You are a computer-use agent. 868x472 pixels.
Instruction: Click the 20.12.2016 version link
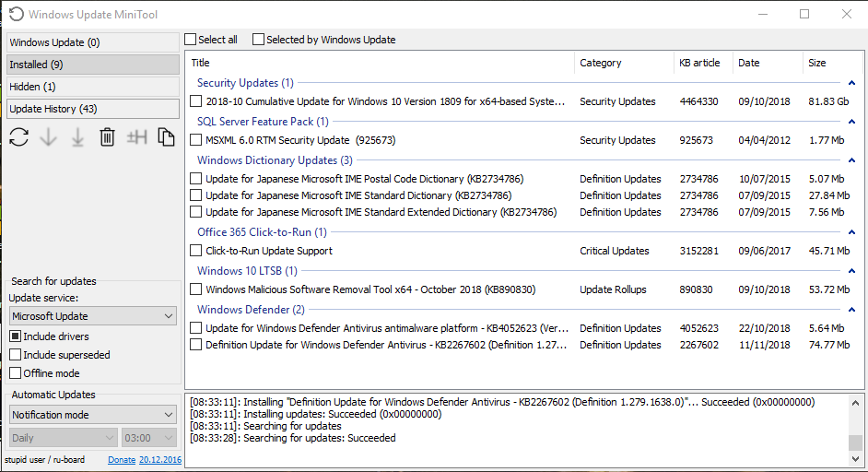tap(160, 460)
